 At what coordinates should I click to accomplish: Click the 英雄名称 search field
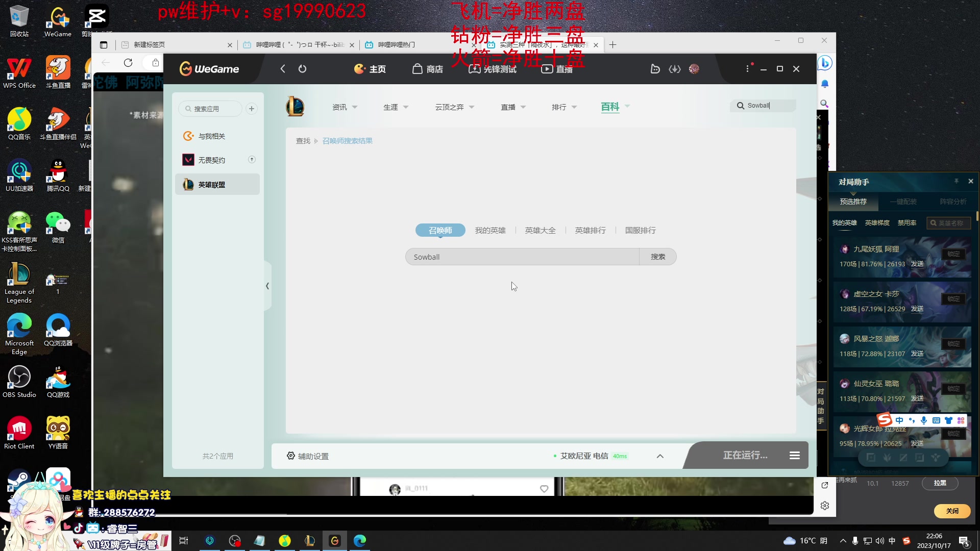949,223
